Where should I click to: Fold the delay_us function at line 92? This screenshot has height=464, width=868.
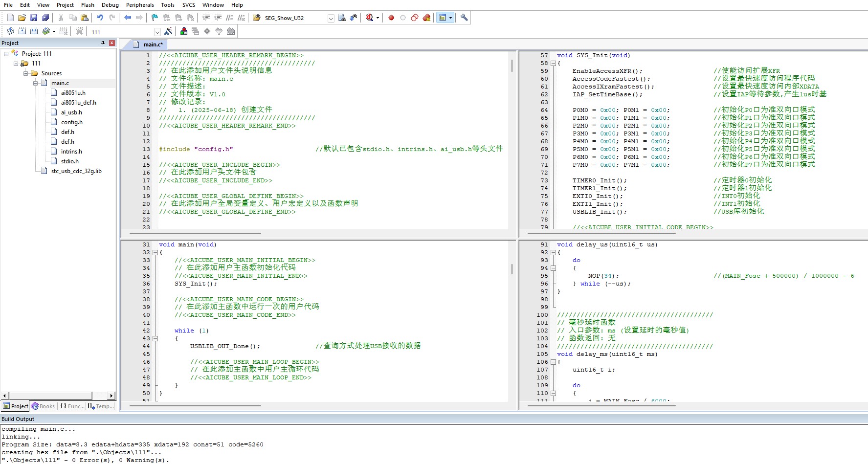tap(553, 252)
